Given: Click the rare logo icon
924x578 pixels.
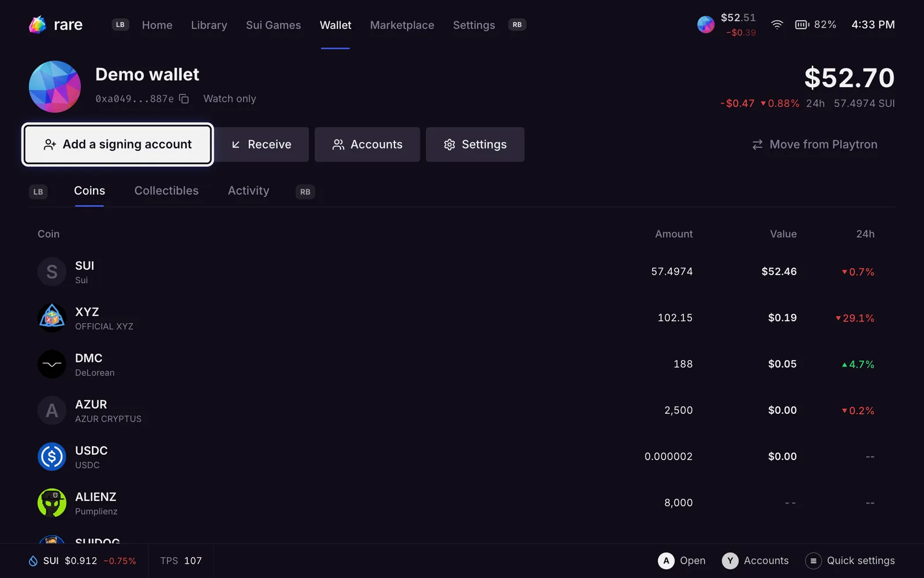Looking at the screenshot, I should pos(38,25).
